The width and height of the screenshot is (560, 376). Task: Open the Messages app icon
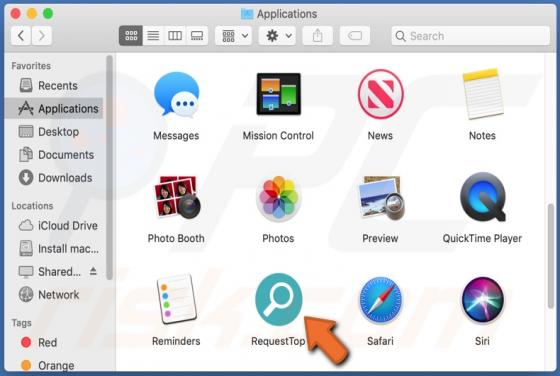(176, 94)
